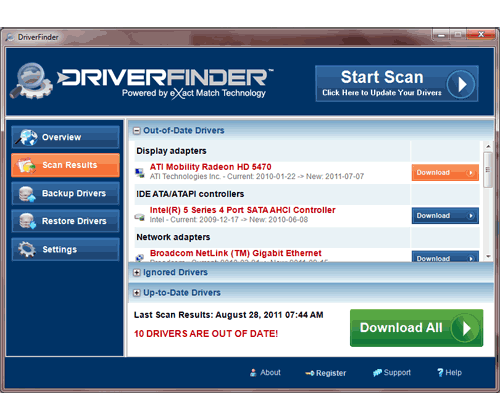Viewport: 500px width, 420px height.
Task: Click the Intel SATA AHCI Controller device icon
Action: (140, 217)
